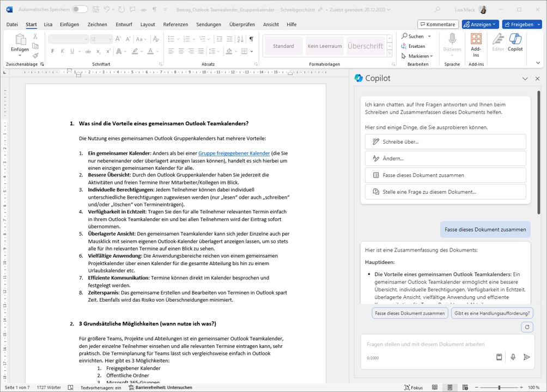
Task: Toggle underline formatting (U)
Action: click(72, 51)
